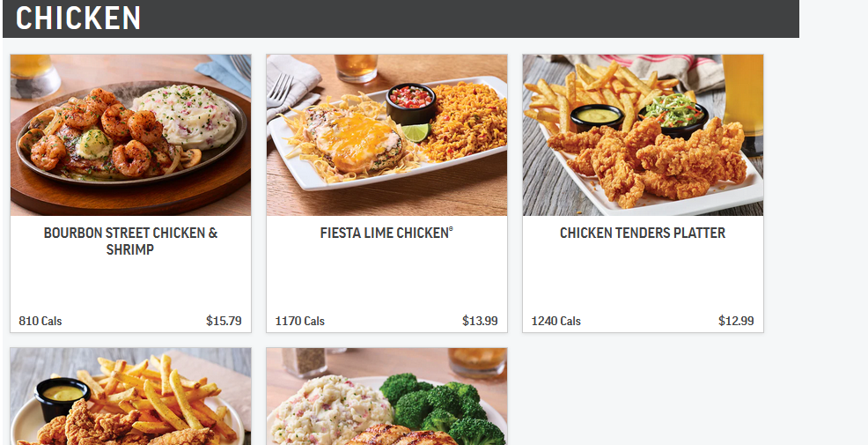Select the Bourbon Street Chicken & Shrimp title
The width and height of the screenshot is (868, 445).
click(130, 241)
